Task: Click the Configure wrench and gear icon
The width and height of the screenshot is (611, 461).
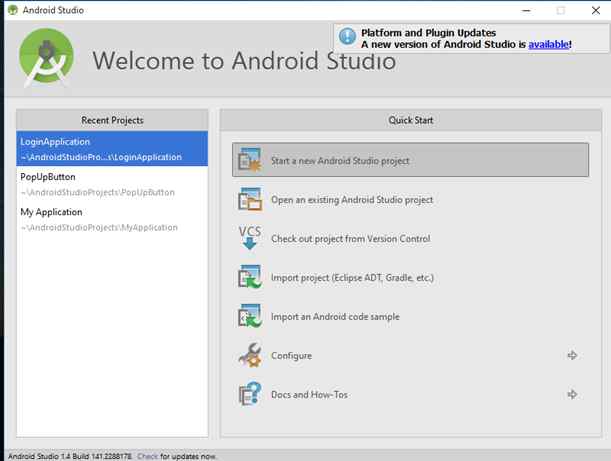Action: (x=250, y=355)
